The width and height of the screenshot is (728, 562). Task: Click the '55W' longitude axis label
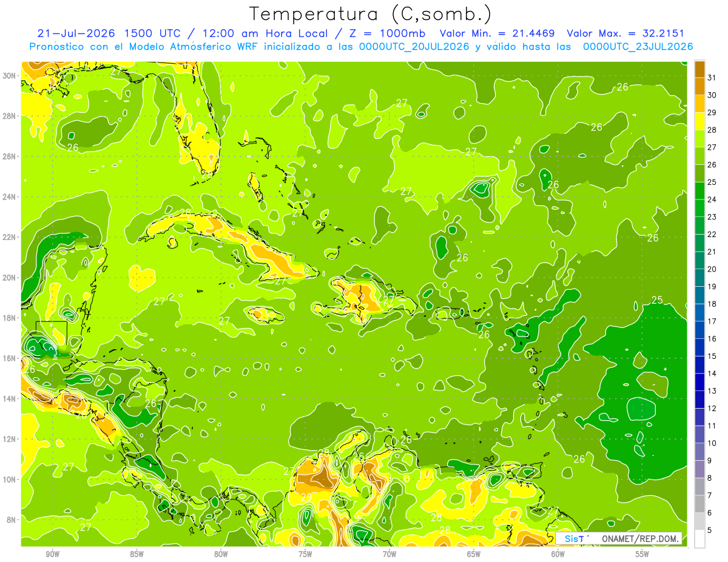pos(642,554)
